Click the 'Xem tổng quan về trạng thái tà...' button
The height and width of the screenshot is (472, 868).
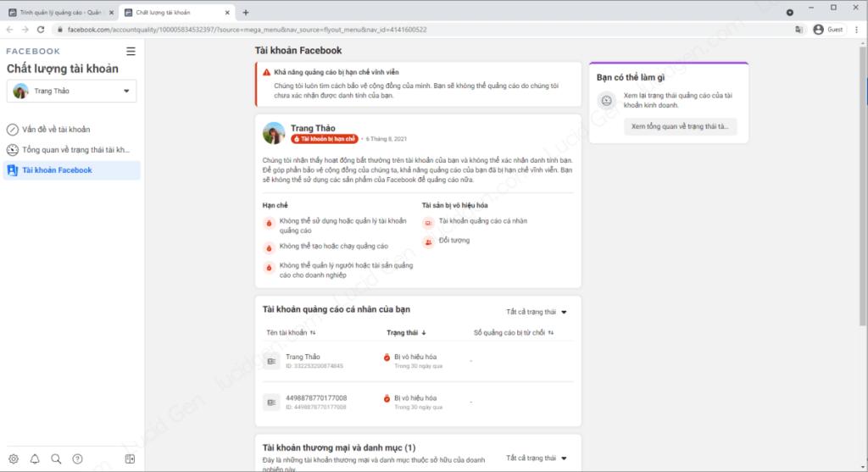click(x=681, y=126)
